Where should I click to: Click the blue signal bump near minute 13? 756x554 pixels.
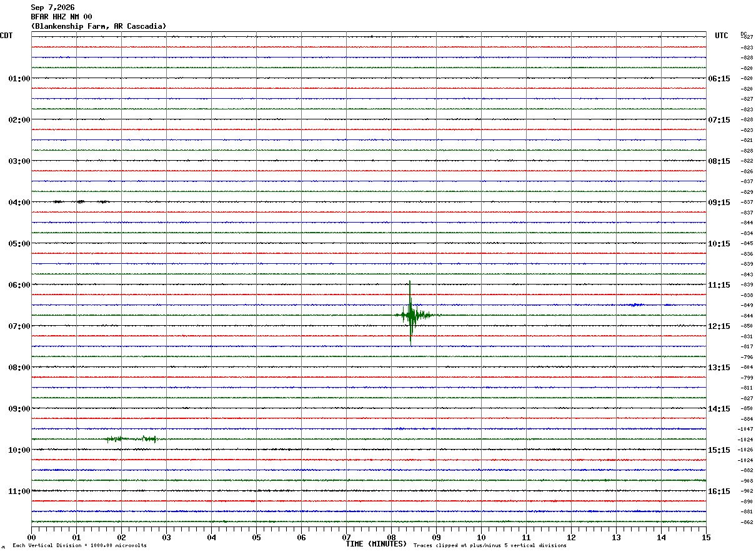pos(636,305)
